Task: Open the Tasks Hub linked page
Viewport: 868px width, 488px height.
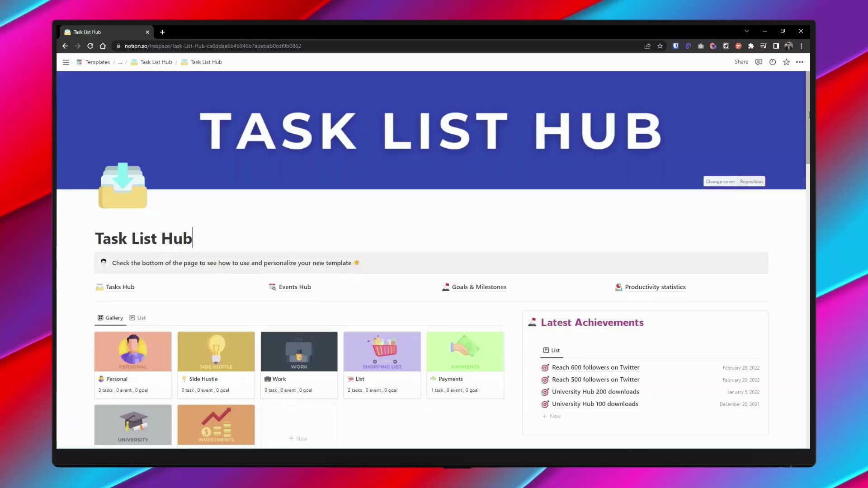Action: (x=120, y=287)
